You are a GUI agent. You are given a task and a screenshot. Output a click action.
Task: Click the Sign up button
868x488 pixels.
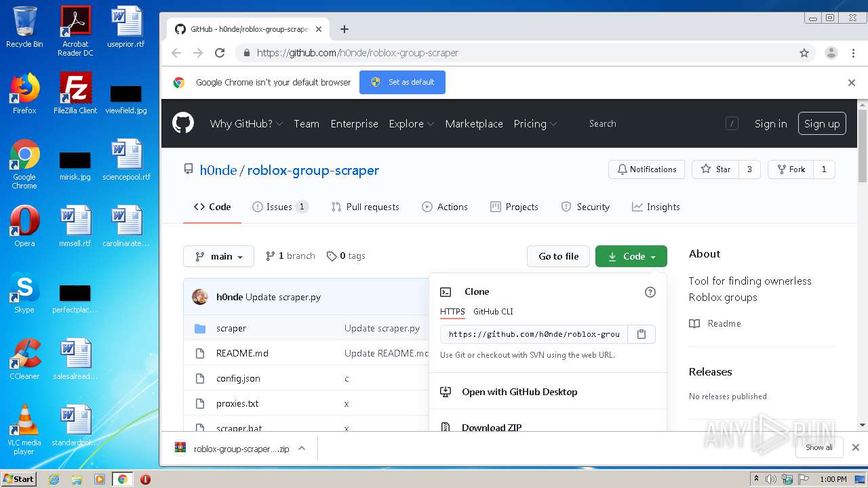822,123
